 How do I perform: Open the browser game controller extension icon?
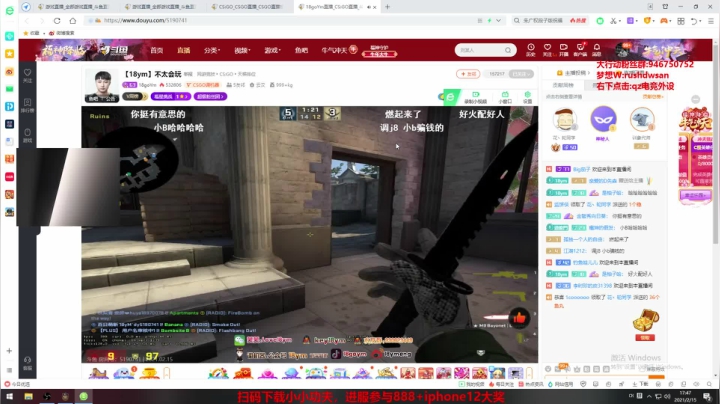(664, 21)
